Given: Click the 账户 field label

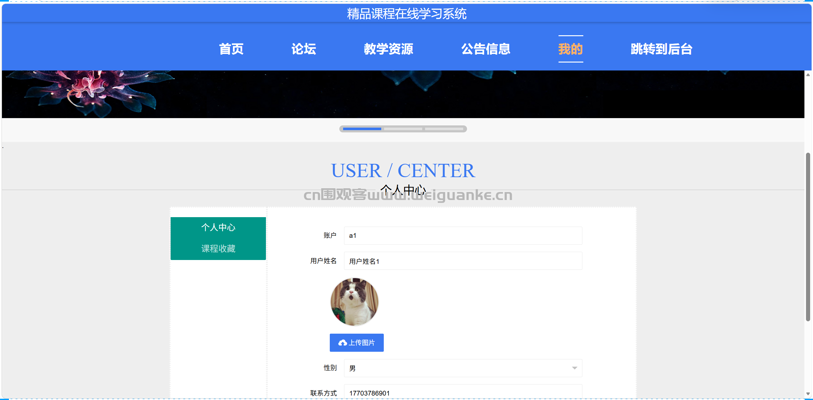Looking at the screenshot, I should tap(330, 236).
